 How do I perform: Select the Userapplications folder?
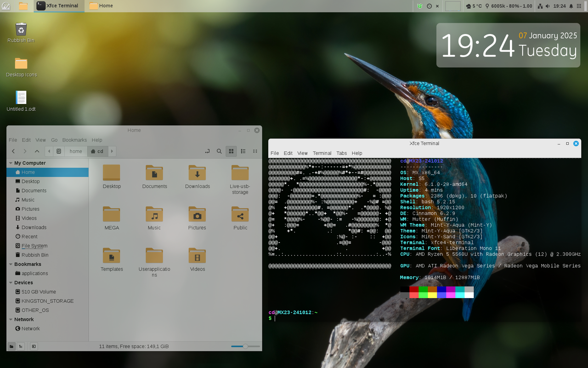(x=154, y=262)
